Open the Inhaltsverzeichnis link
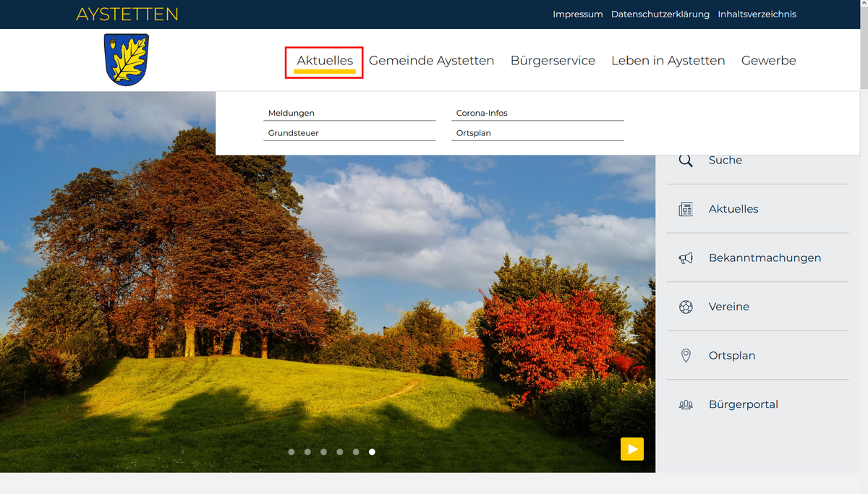Viewport: 868px width, 494px height. click(757, 14)
